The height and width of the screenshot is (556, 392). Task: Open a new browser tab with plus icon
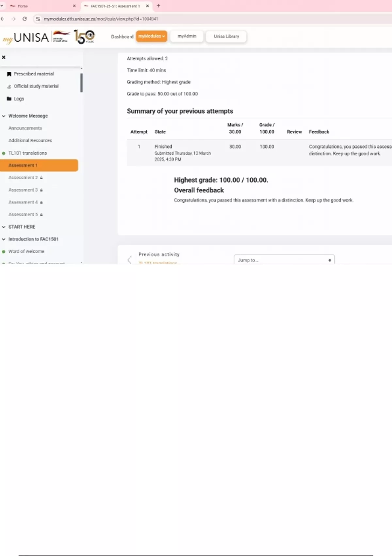[158, 6]
